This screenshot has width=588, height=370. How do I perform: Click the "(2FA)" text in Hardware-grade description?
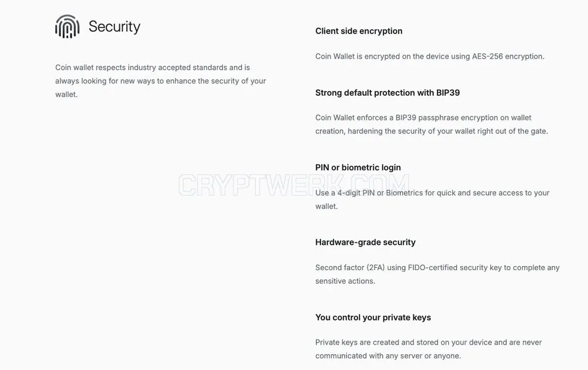pyautogui.click(x=376, y=268)
